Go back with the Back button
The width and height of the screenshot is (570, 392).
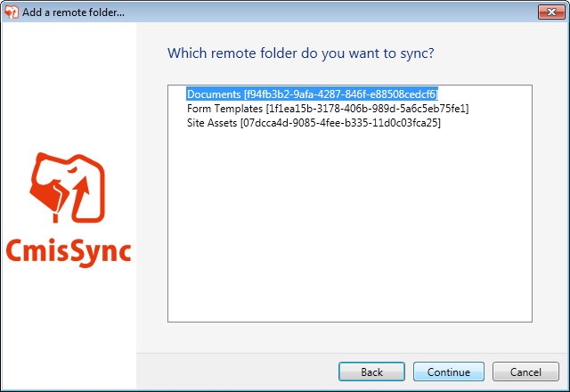click(x=372, y=372)
